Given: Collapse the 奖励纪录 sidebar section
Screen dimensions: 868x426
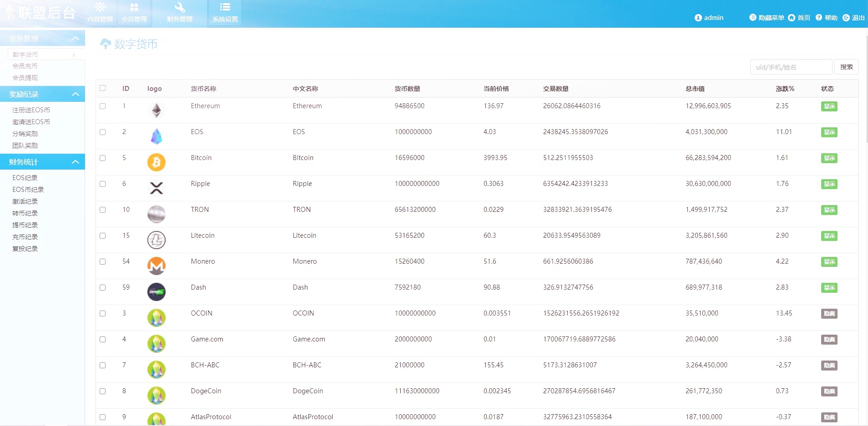Looking at the screenshot, I should 42,94.
